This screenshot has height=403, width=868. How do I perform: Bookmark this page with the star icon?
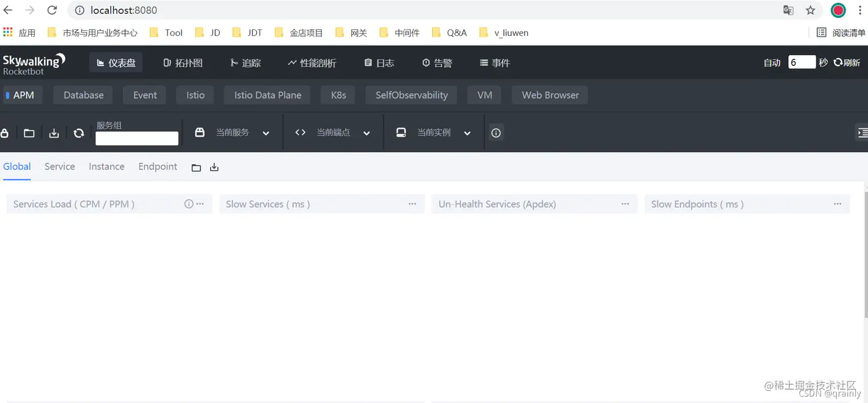click(811, 10)
